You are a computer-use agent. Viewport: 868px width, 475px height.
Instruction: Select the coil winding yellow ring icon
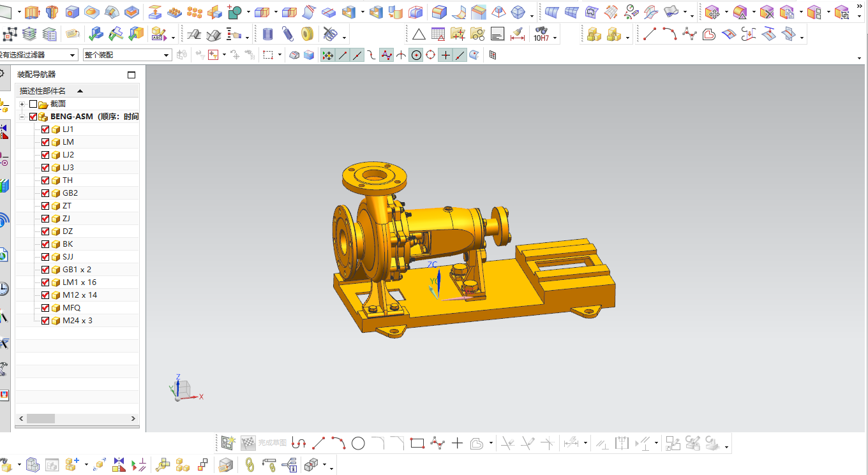tap(308, 34)
